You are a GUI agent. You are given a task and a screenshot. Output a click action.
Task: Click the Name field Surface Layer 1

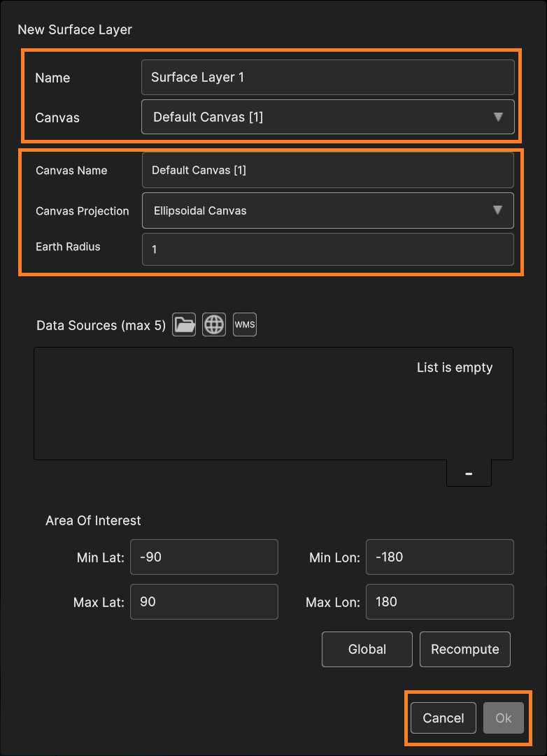click(327, 77)
